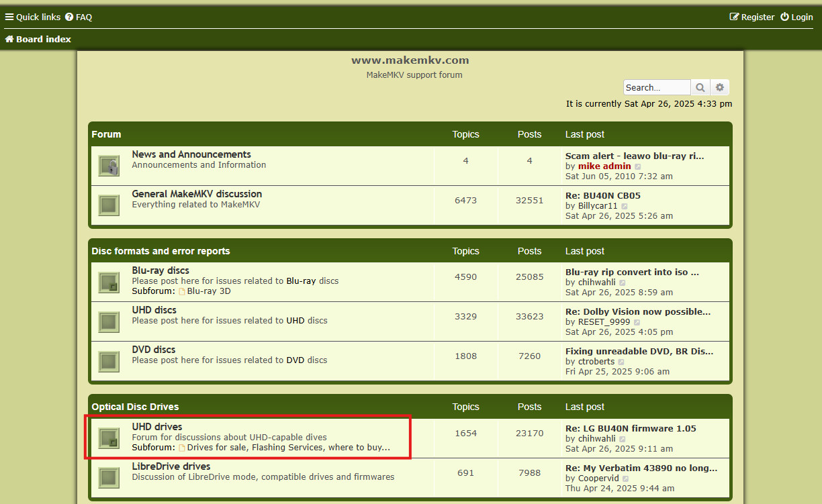Click the Blu-ray 3D subforum page icon
This screenshot has height=504, width=822.
pos(182,291)
